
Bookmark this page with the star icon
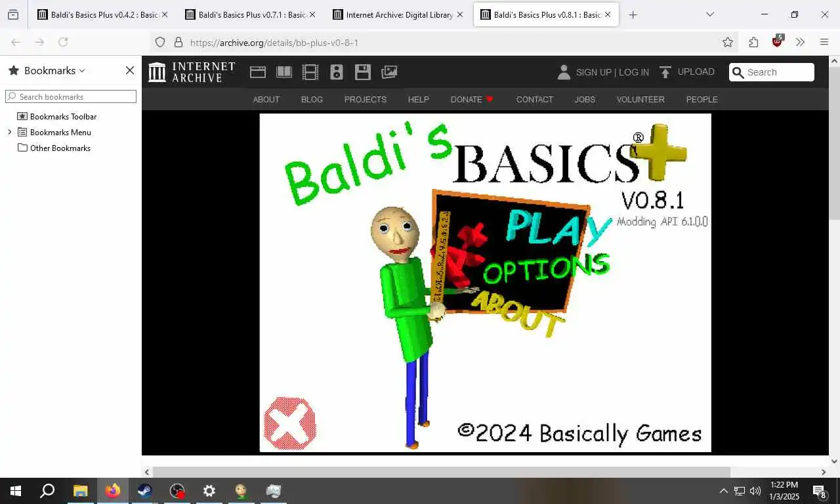click(x=728, y=42)
